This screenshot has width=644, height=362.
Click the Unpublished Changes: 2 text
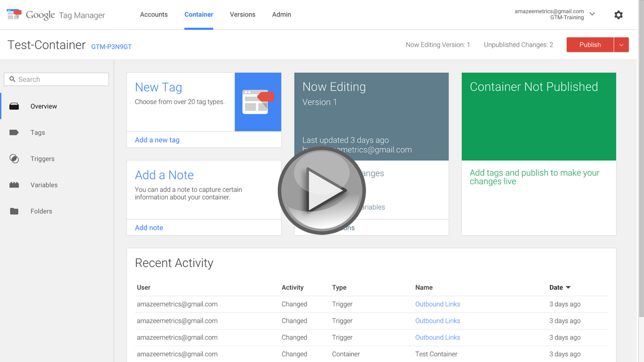518,45
